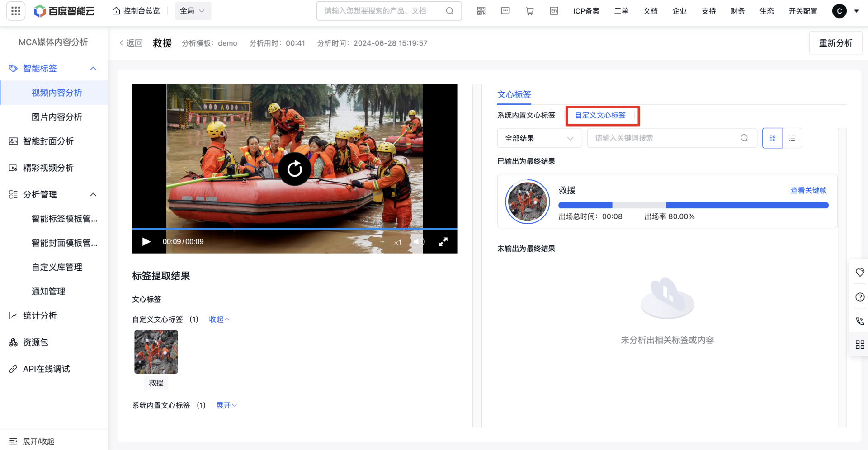Click the video play button
The height and width of the screenshot is (450, 868).
146,242
